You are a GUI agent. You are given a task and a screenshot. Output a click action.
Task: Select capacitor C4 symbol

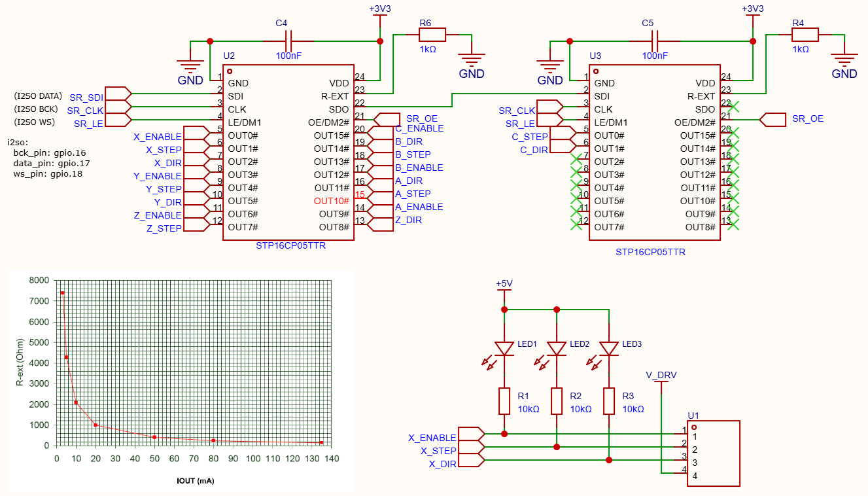(288, 41)
